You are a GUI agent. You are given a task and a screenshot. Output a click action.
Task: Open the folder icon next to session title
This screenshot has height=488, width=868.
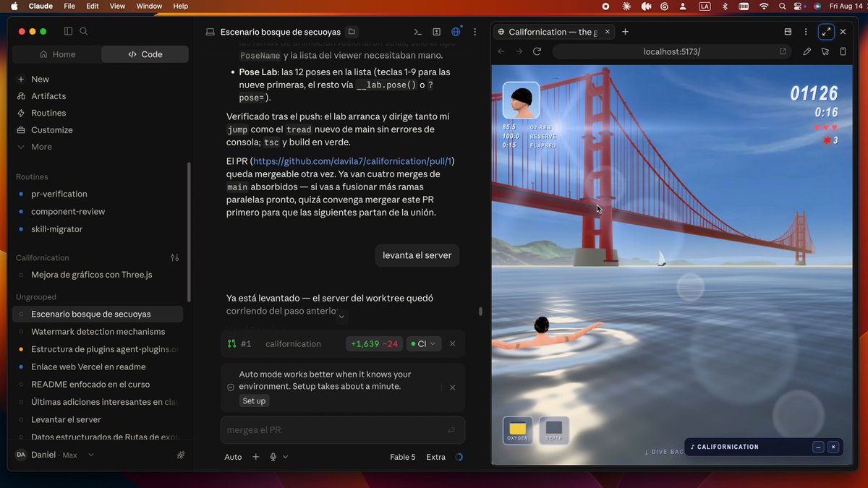coord(352,32)
